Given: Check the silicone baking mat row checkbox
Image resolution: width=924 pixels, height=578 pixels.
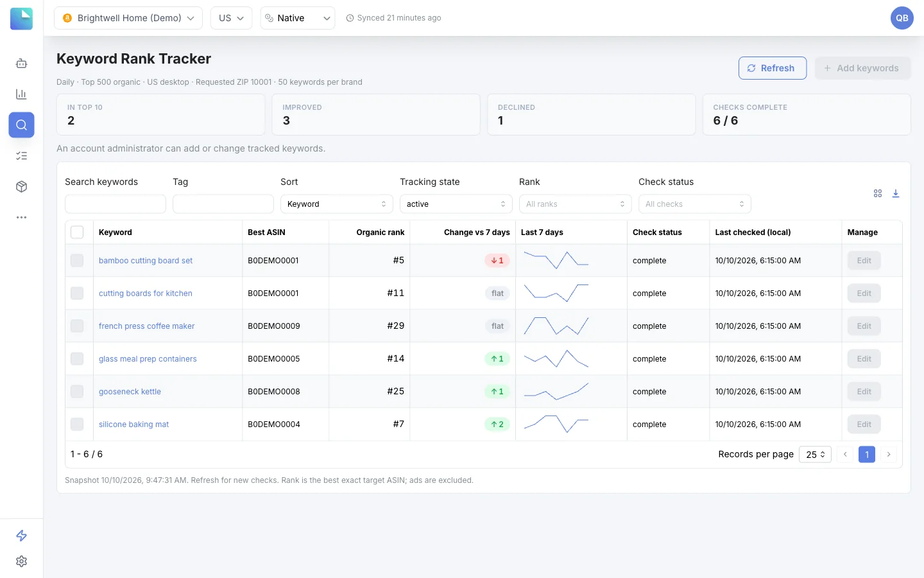Looking at the screenshot, I should coord(77,424).
